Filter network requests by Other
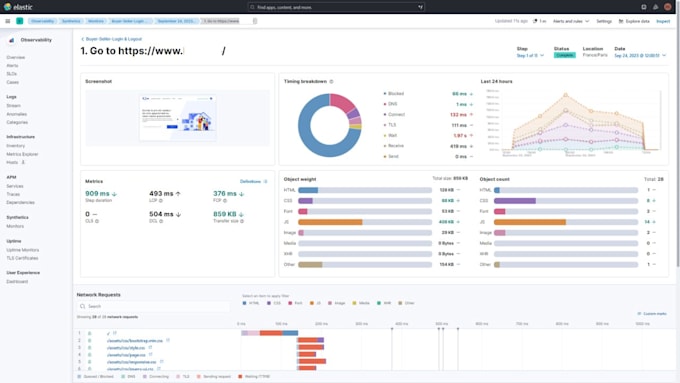The image size is (680, 383). (406, 303)
